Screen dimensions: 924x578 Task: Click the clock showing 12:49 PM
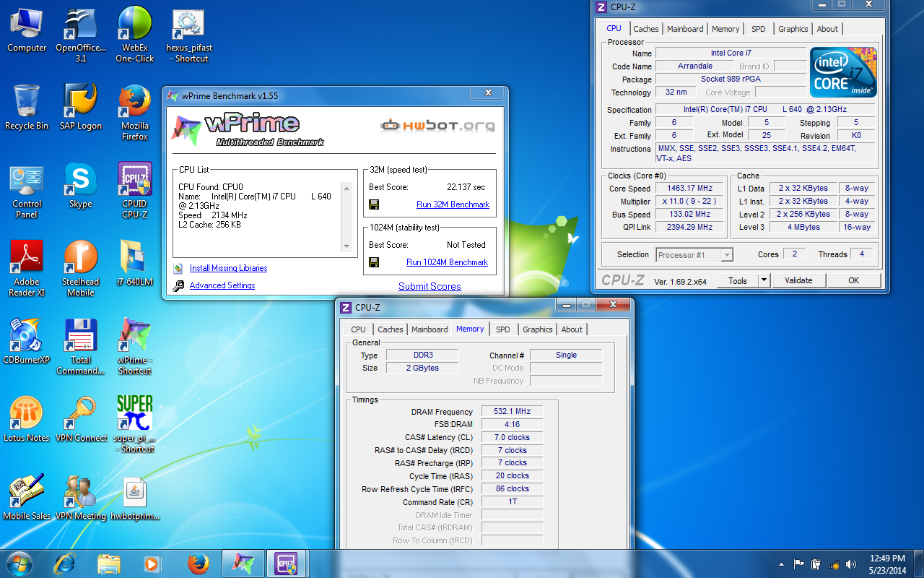pos(887,558)
